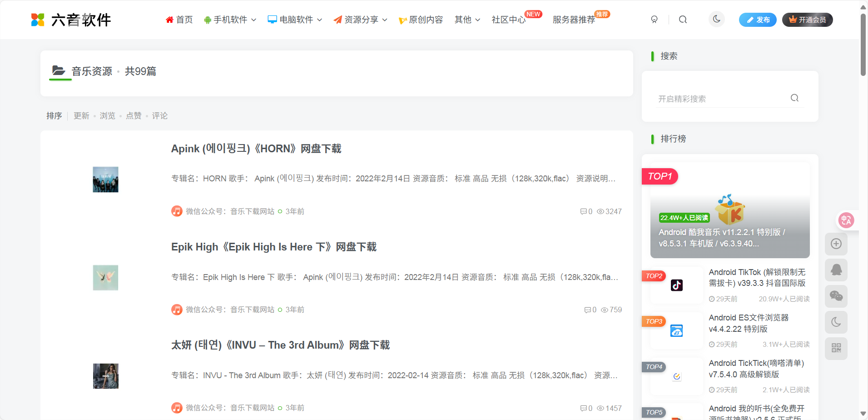This screenshot has height=420, width=868.
Task: Click view count 3247 eye icon
Action: pos(600,211)
